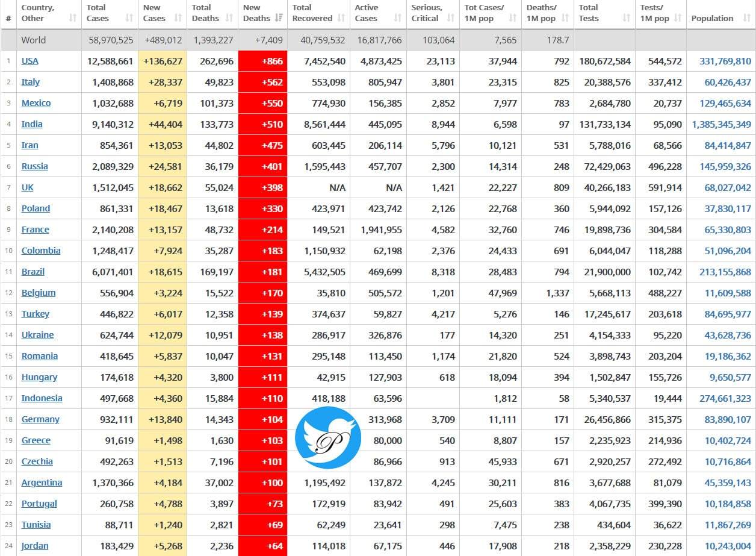Image resolution: width=756 pixels, height=556 pixels.
Task: Open the Russia country link
Action: point(34,166)
